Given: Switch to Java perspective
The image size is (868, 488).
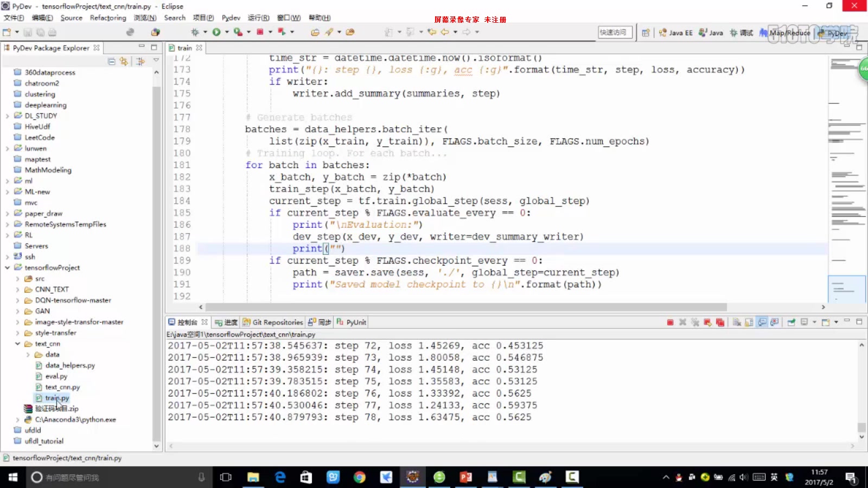Looking at the screenshot, I should [711, 33].
